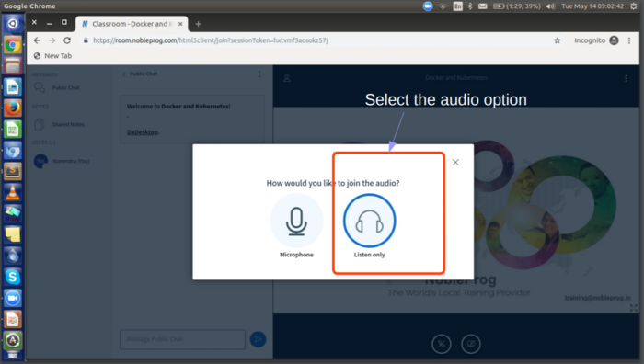Open the classroom options three-dot menu
644x364 pixels.
point(626,78)
